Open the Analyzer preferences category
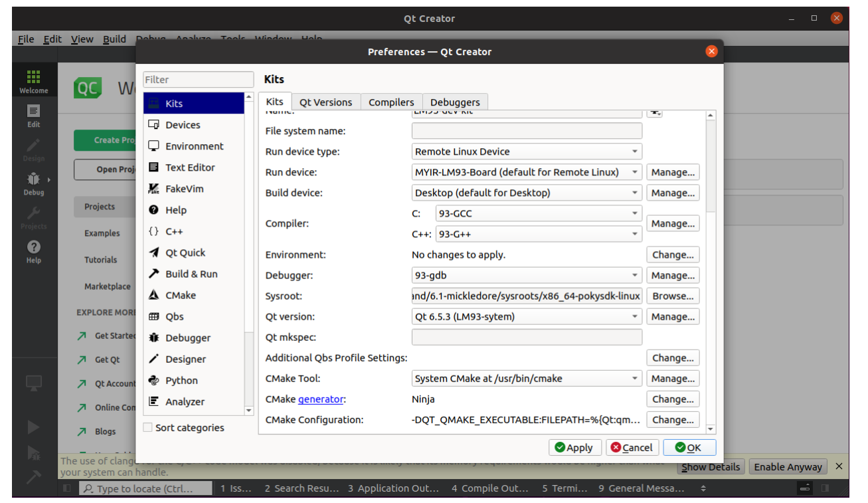 coord(194,401)
